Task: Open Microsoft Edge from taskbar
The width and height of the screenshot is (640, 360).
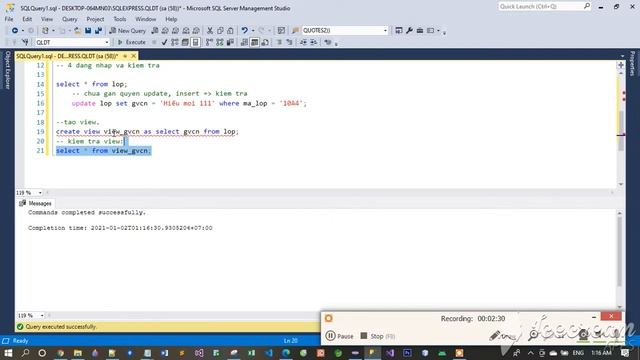Action: (286, 353)
